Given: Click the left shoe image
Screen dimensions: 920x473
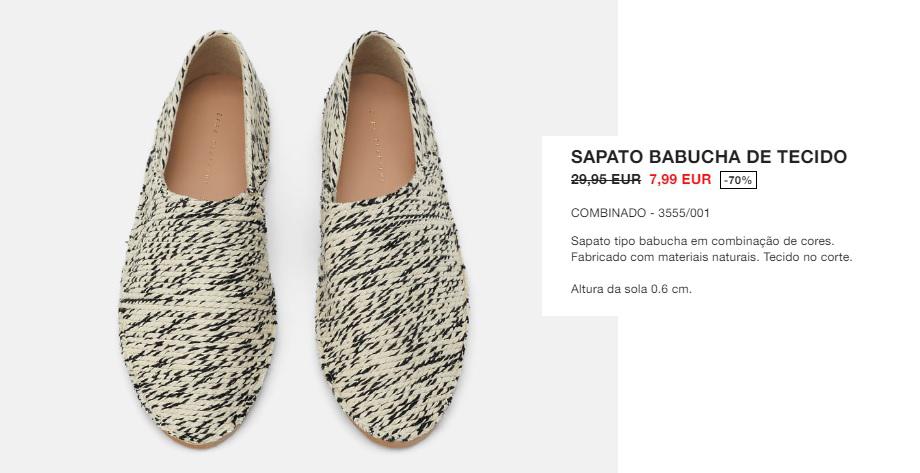Looking at the screenshot, I should point(198,238).
